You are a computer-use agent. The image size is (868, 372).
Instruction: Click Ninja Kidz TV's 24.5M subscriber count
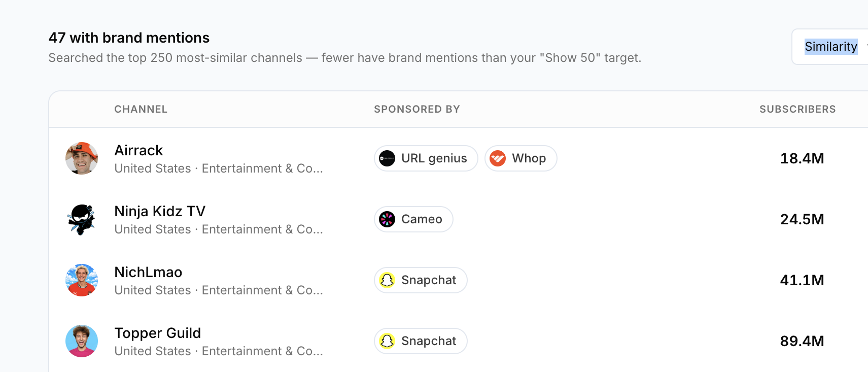coord(802,219)
